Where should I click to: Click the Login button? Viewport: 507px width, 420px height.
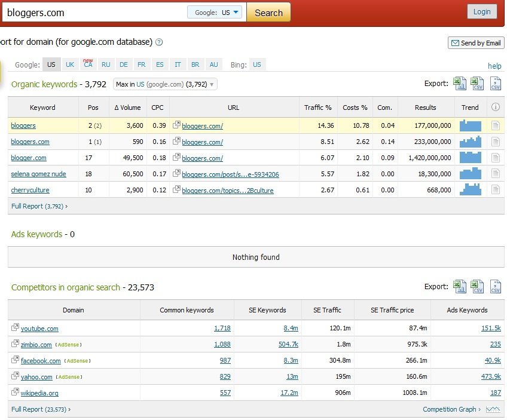coord(482,12)
